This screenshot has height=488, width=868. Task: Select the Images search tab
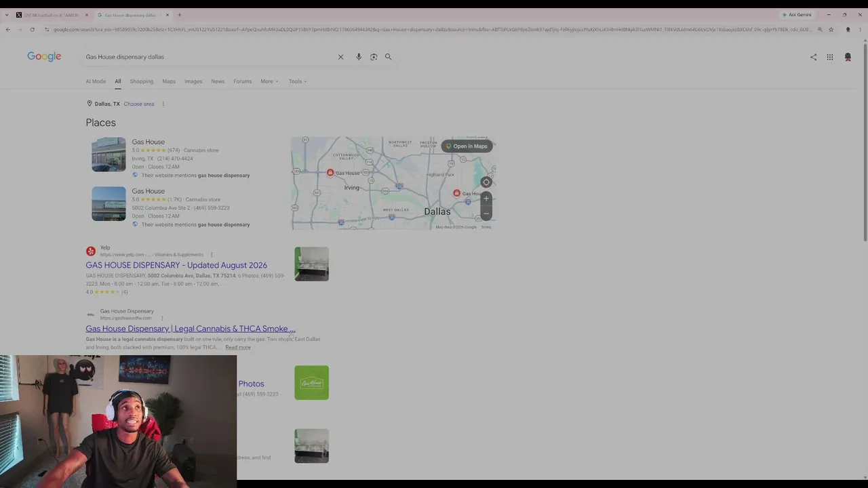coord(193,81)
